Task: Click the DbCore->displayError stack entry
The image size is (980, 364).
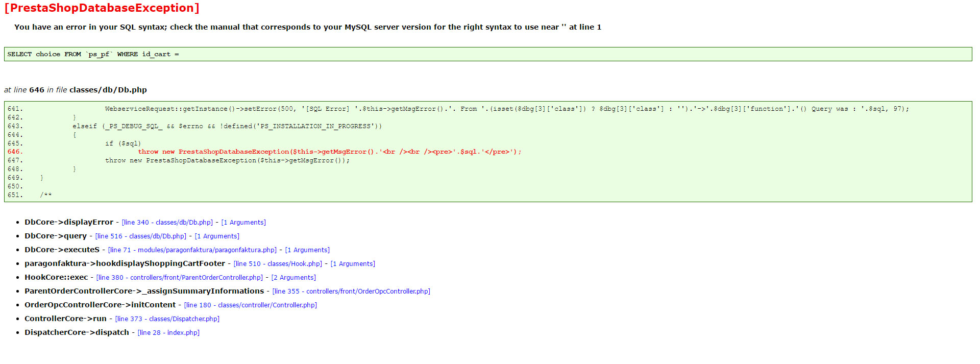Action: (69, 223)
